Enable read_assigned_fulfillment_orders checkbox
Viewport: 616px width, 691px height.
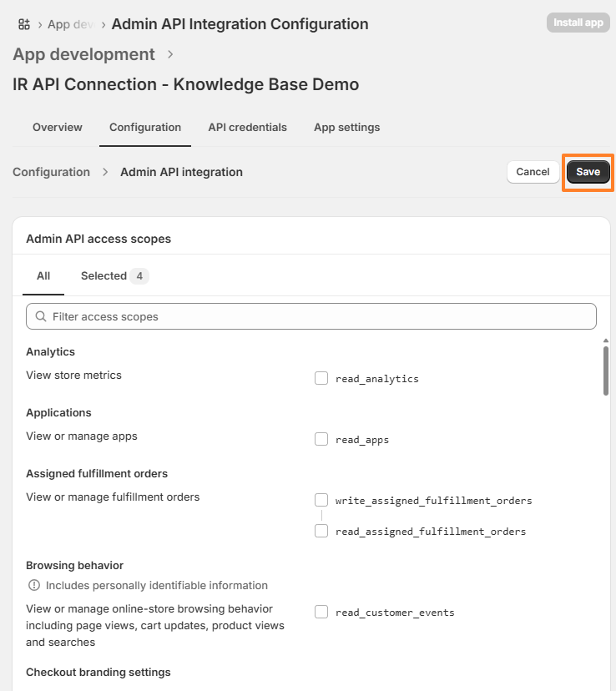(x=321, y=532)
